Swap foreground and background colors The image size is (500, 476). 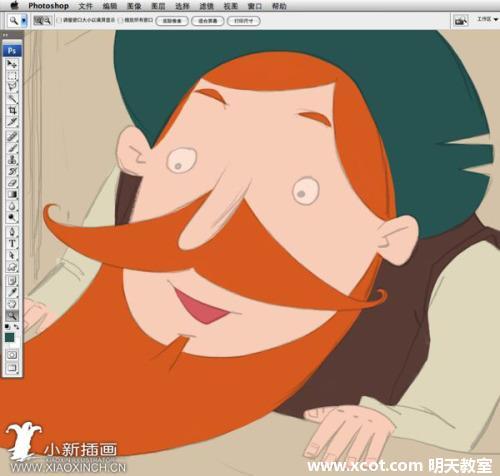point(16,327)
